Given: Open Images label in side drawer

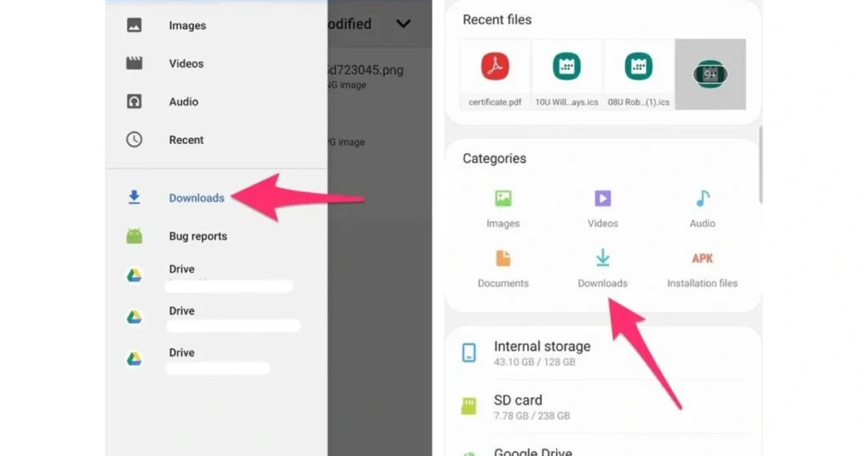Looking at the screenshot, I should click(187, 25).
